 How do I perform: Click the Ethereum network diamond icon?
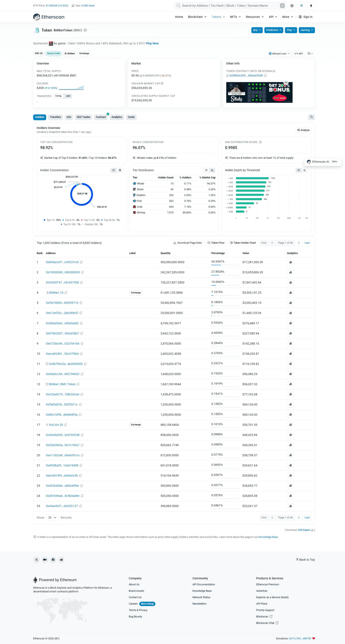311,5
